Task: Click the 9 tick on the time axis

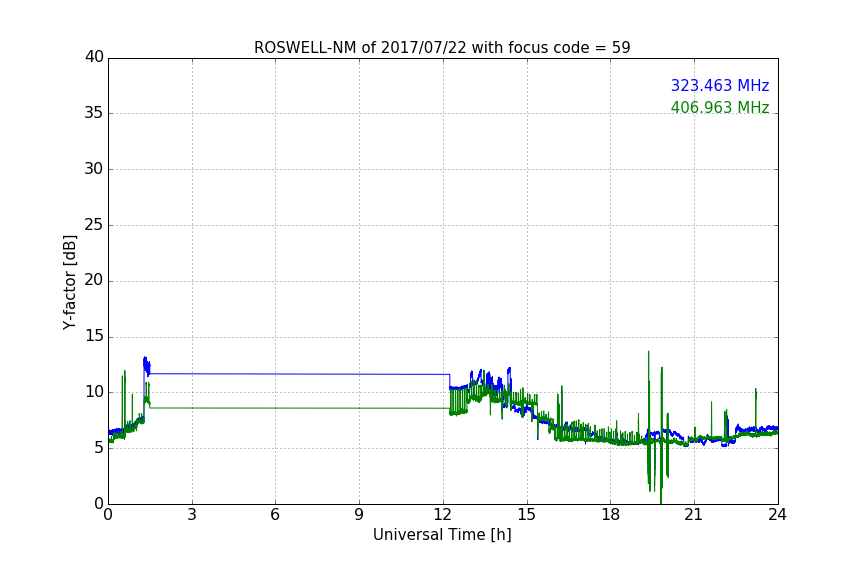Action: [x=359, y=515]
